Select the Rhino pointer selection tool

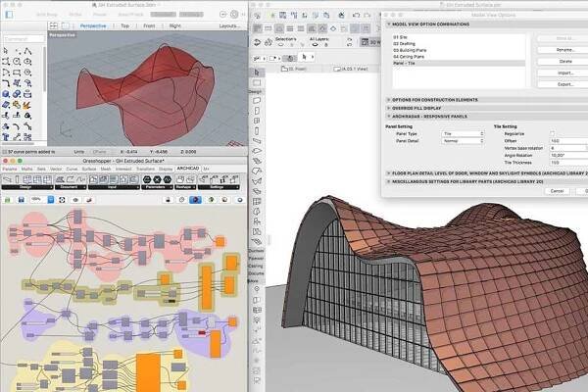pyautogui.click(x=8, y=50)
